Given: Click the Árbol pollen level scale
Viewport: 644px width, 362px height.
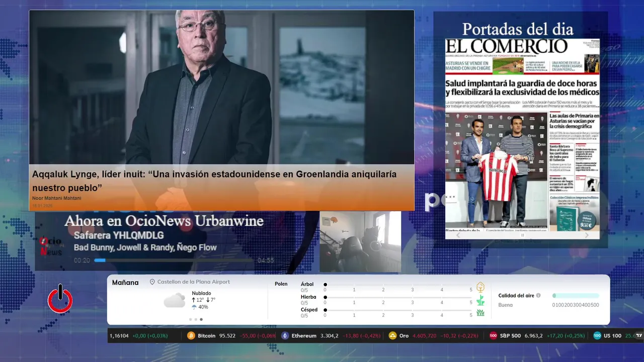Looking at the screenshot, I should (x=398, y=285).
